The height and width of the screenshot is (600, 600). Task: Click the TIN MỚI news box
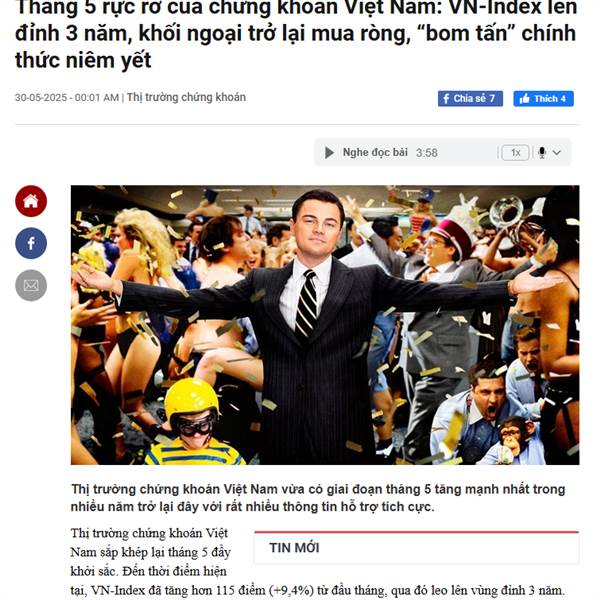tap(416, 548)
